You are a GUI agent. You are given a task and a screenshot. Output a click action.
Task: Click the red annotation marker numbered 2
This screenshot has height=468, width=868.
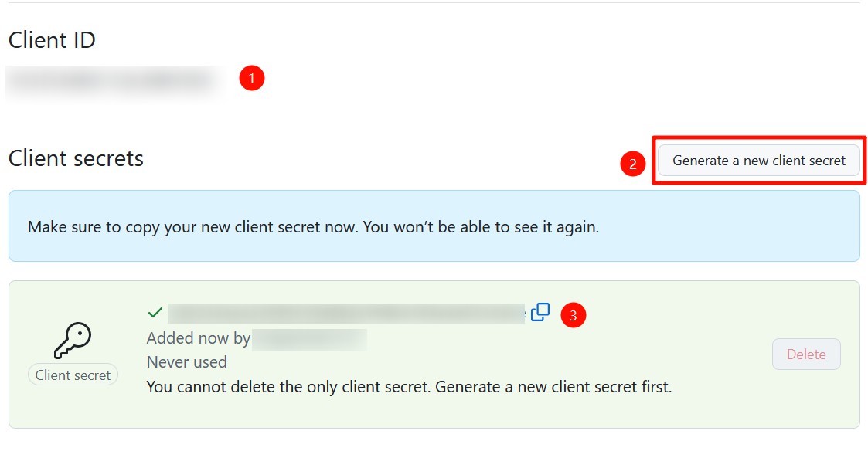633,164
